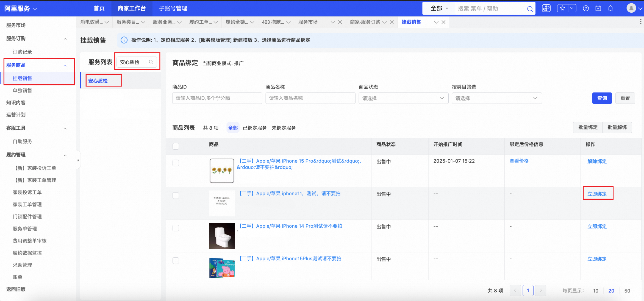Screen dimensions: 644x301
Task: Switch to the 服务类目 tab
Action: tap(128, 22)
